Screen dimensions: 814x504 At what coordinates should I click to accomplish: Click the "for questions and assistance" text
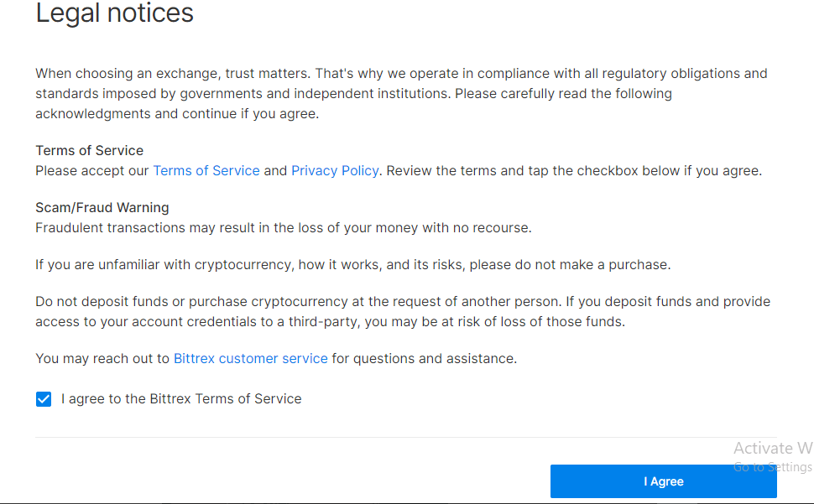[425, 359]
